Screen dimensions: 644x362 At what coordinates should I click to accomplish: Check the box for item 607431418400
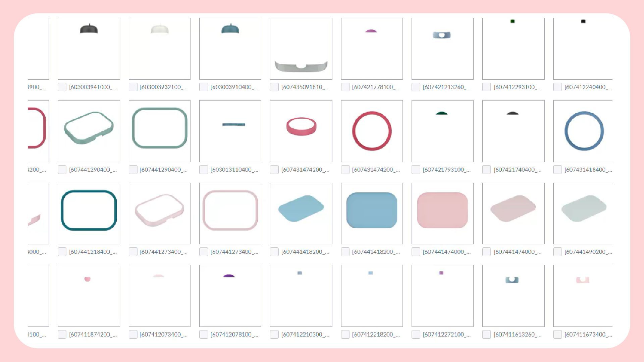click(557, 170)
